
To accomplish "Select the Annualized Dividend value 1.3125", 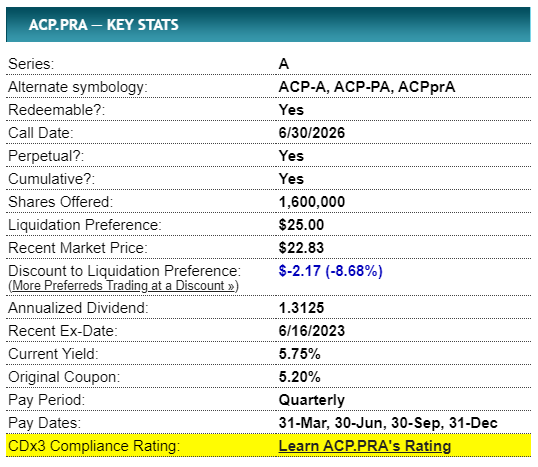I will click(301, 308).
